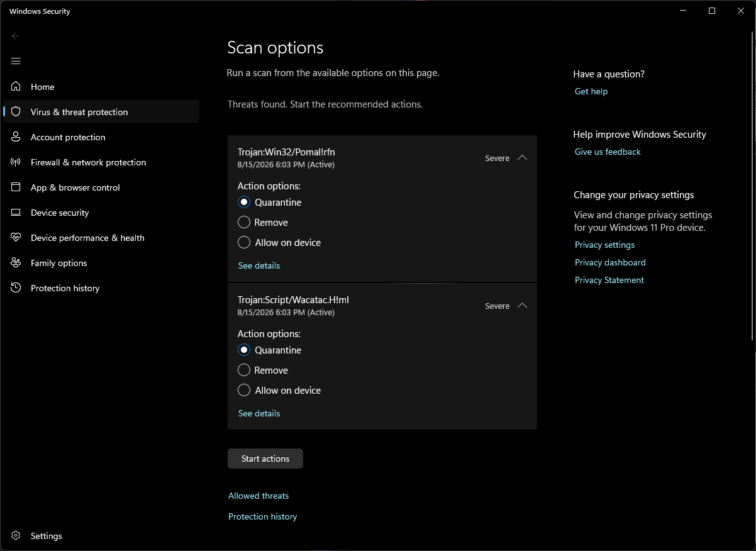The height and width of the screenshot is (551, 756).
Task: Open the Privacy settings link
Action: tap(605, 245)
